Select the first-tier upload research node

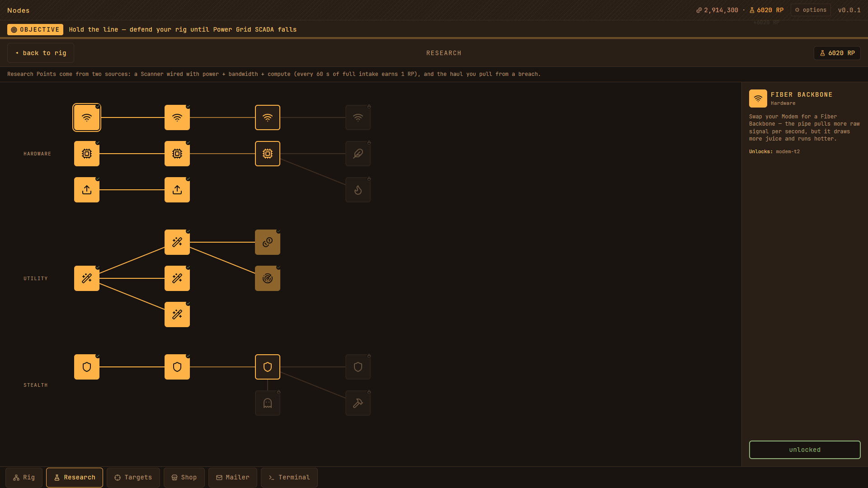tap(87, 190)
